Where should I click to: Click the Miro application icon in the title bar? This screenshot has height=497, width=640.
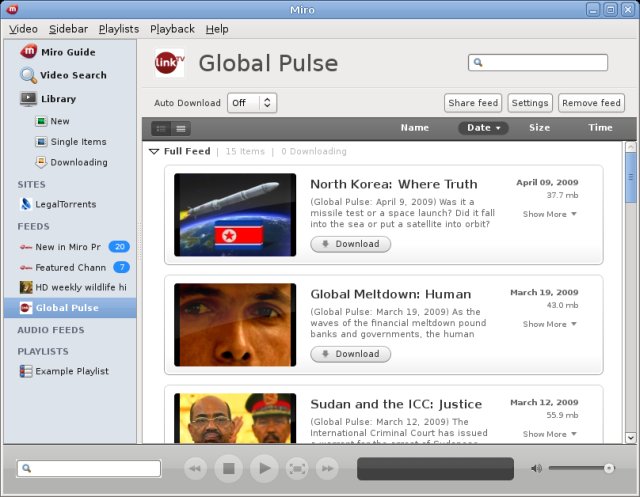tap(12, 9)
